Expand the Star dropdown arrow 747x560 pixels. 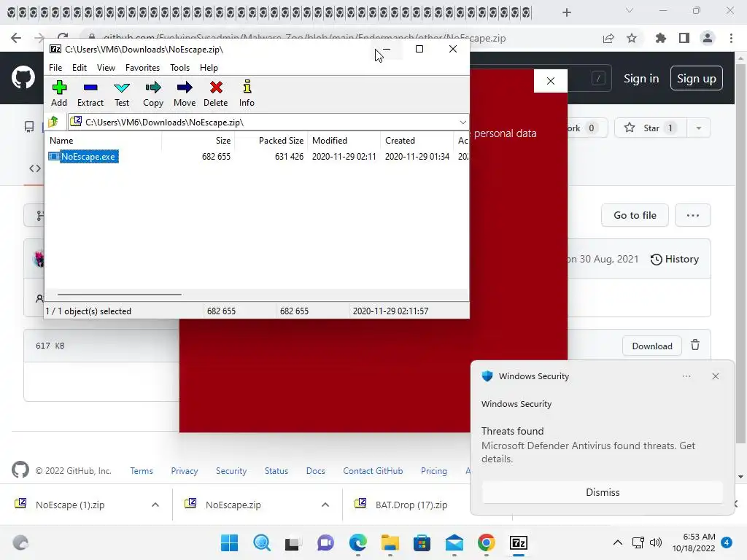click(698, 128)
